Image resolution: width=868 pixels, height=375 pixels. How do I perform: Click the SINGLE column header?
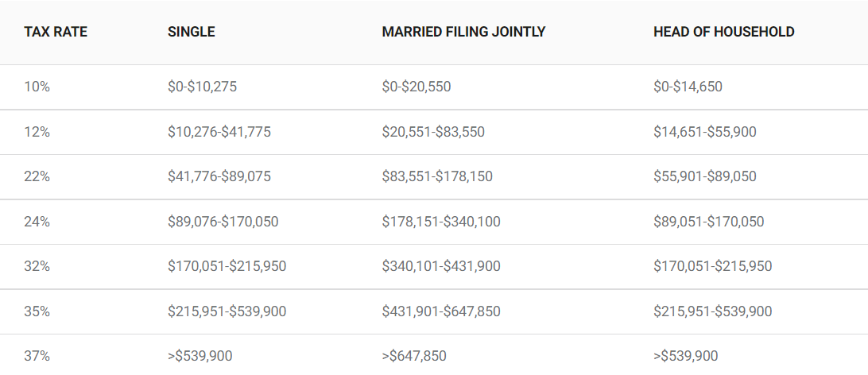pos(192,33)
